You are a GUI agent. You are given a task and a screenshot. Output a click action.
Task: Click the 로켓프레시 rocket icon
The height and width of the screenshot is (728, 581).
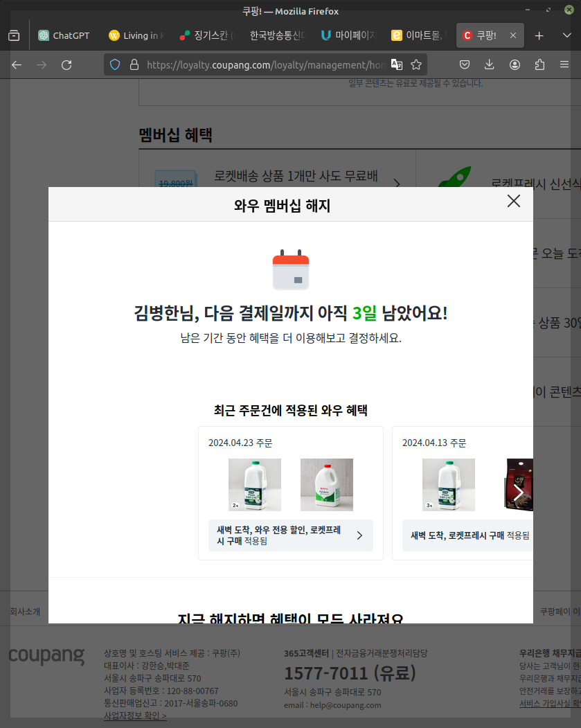tap(455, 177)
